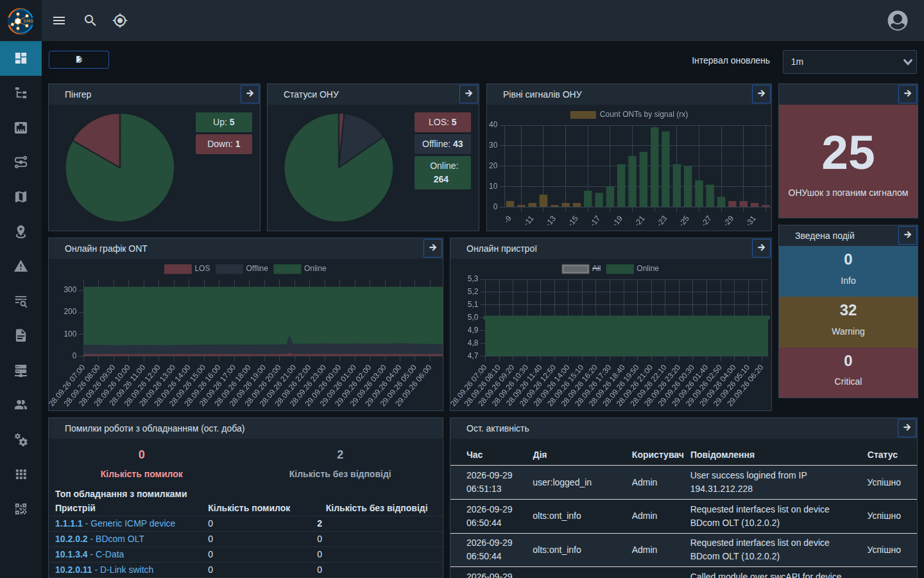Open the map sidebar icon
The image size is (924, 578).
pos(21,197)
